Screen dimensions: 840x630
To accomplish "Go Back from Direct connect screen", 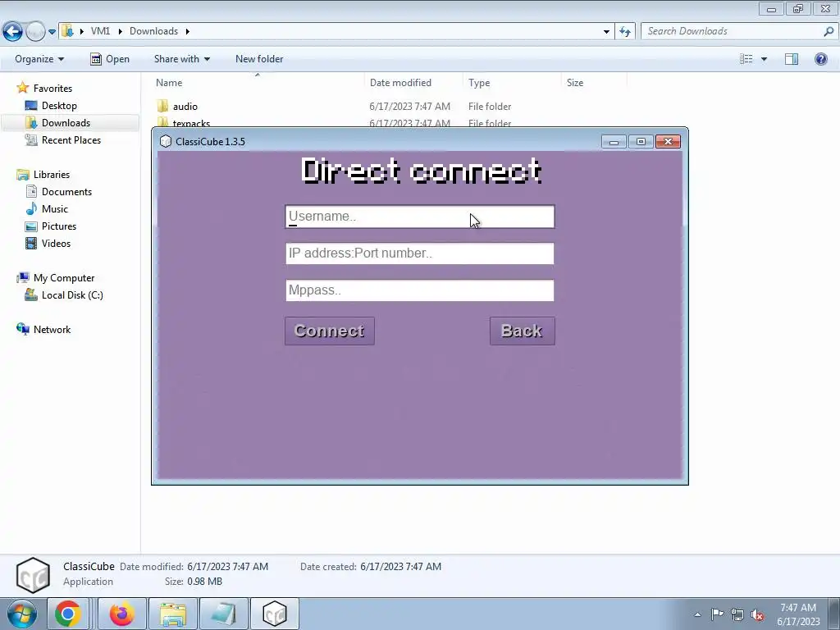I will tap(523, 331).
